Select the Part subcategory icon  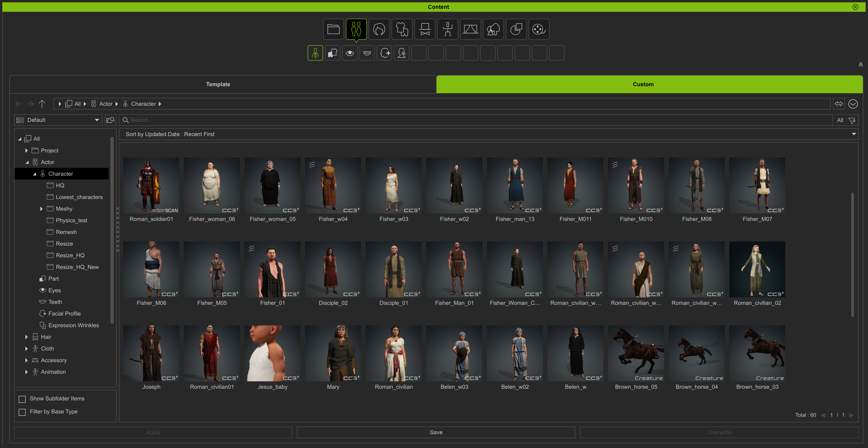333,53
